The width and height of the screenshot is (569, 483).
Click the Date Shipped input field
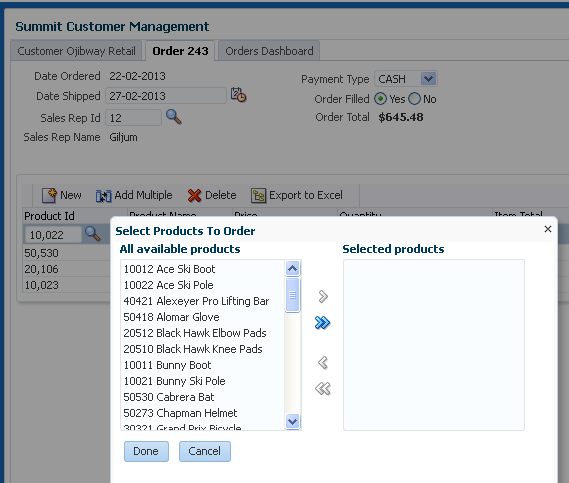tap(166, 96)
